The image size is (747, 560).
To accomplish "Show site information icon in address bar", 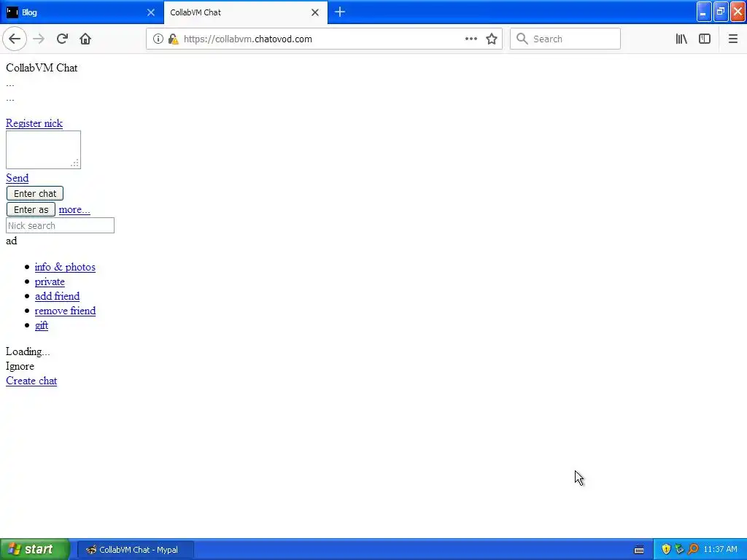I will pyautogui.click(x=158, y=39).
